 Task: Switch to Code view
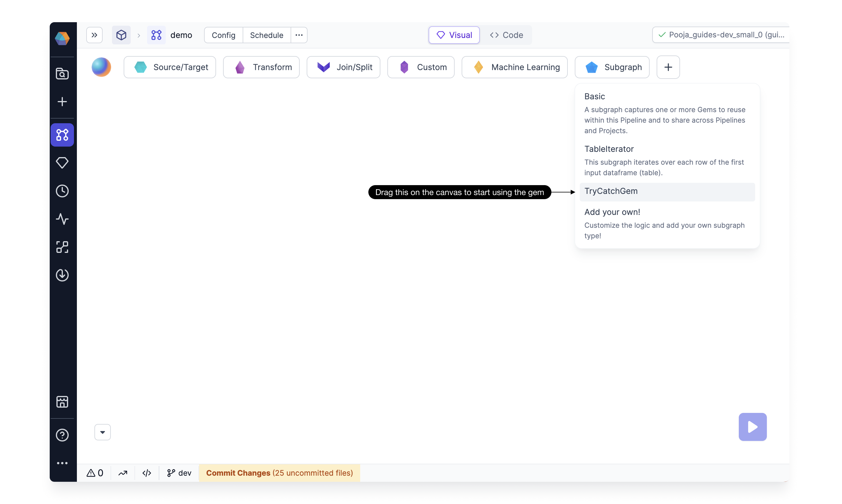pos(506,35)
